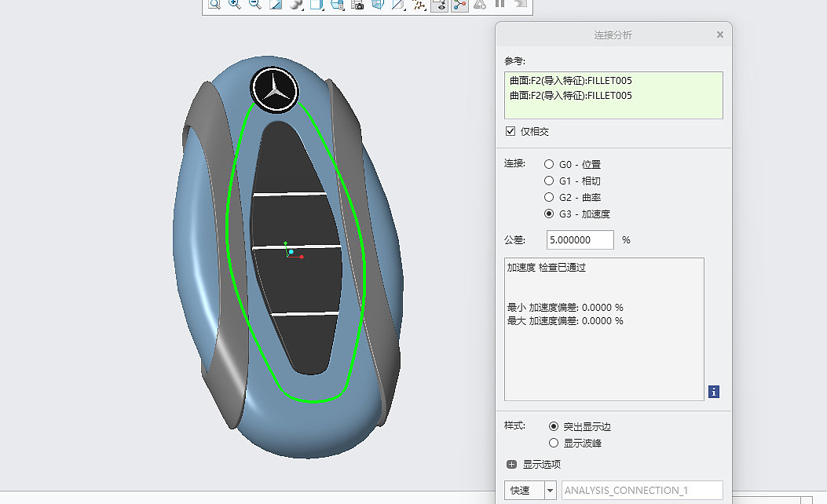The height and width of the screenshot is (504, 827).
Task: Choose the G2 - 曲率 connection option
Action: pyautogui.click(x=549, y=197)
